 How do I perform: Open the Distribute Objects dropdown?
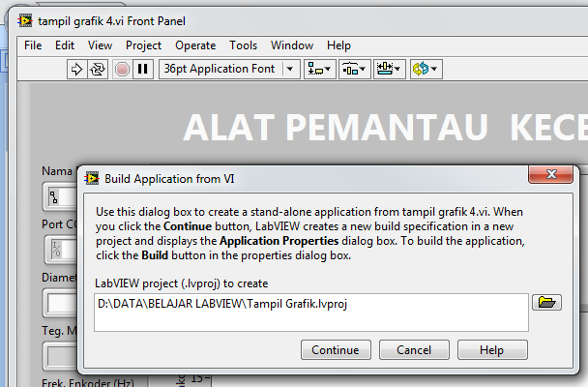(x=354, y=69)
